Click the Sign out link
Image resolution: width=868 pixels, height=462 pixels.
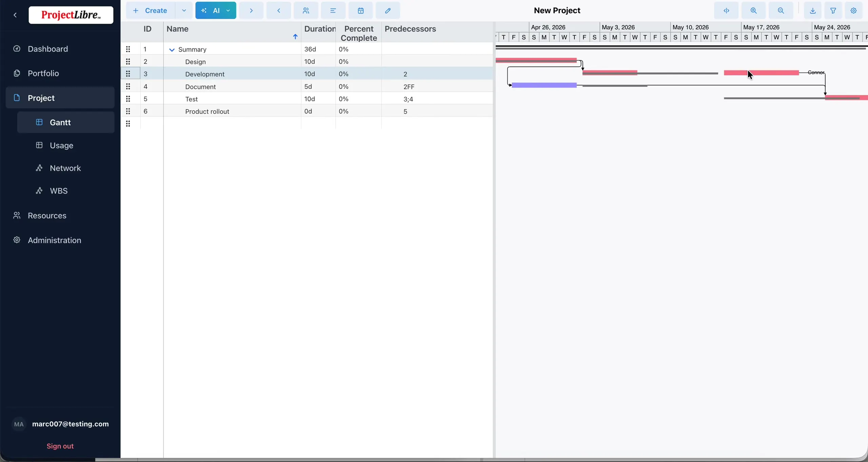click(x=60, y=446)
